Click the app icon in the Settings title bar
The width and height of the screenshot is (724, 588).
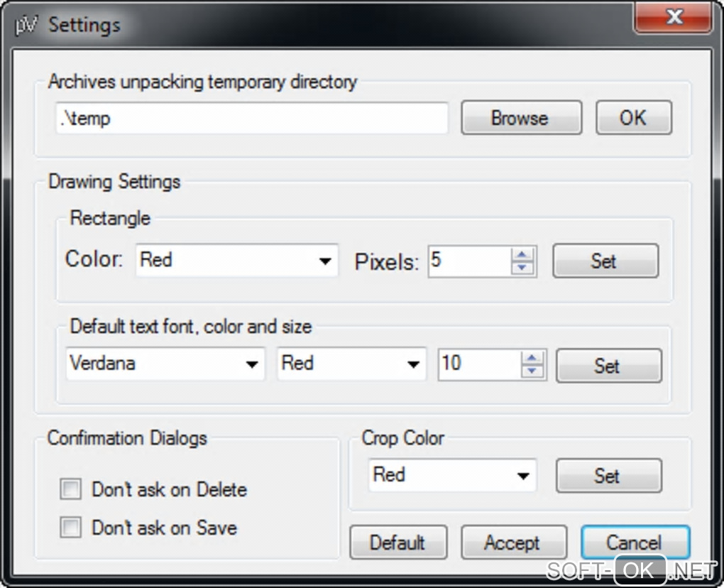pyautogui.click(x=25, y=26)
